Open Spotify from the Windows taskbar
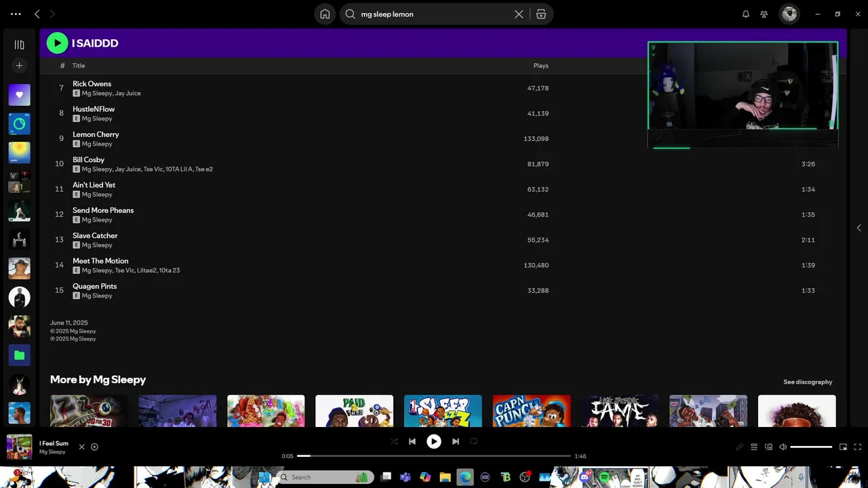The image size is (868, 488). coord(604,477)
